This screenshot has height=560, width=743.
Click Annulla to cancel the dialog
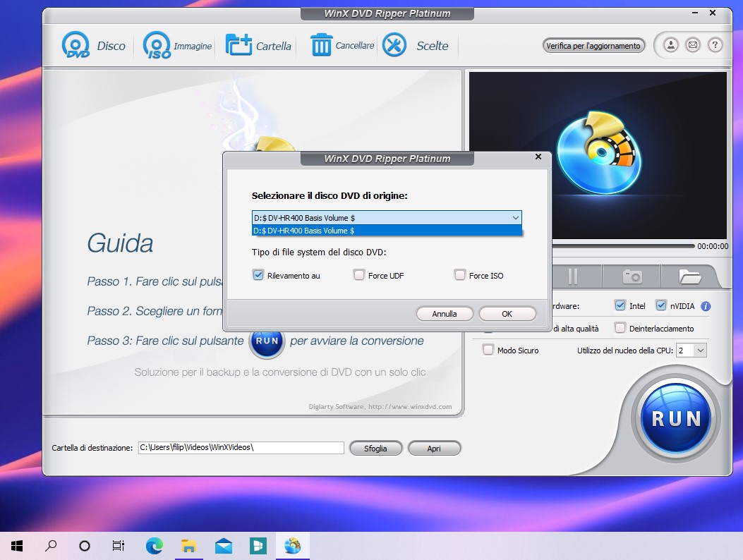(x=445, y=314)
